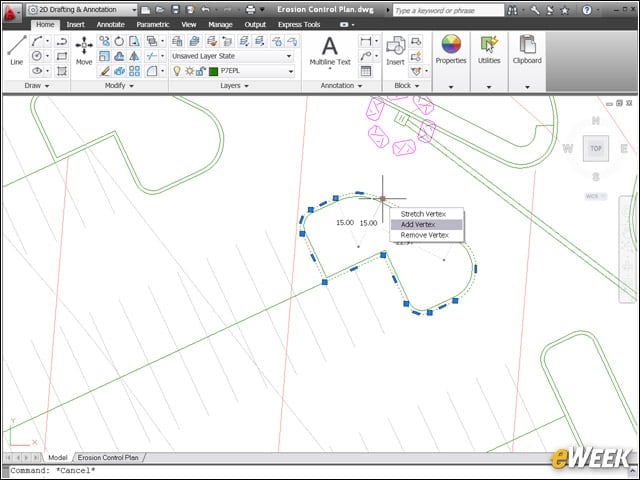Click the Multiline Text tool
The image size is (640, 480).
[330, 51]
